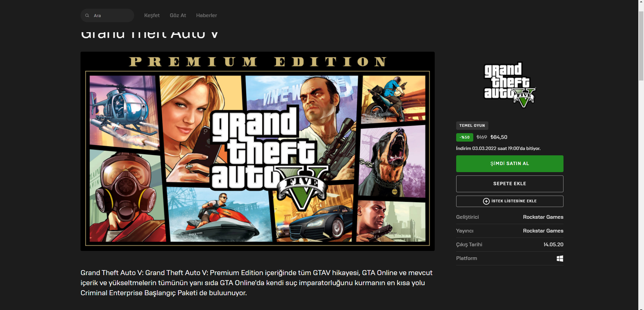Open the Göz At menu item

(178, 15)
